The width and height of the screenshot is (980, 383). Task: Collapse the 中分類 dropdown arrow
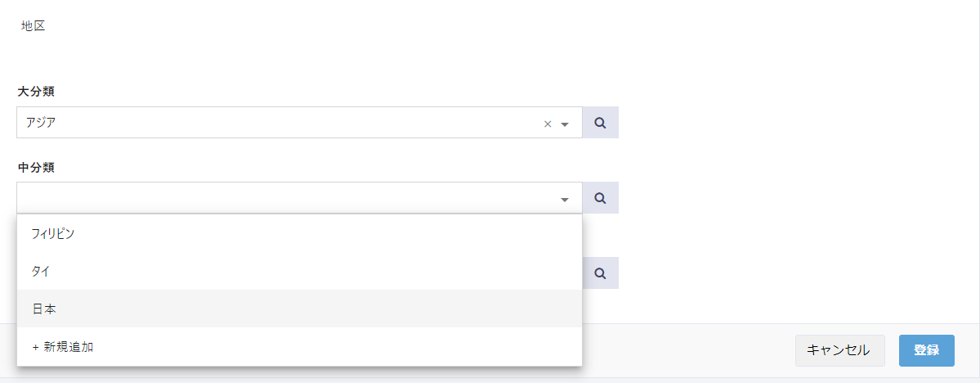click(565, 199)
